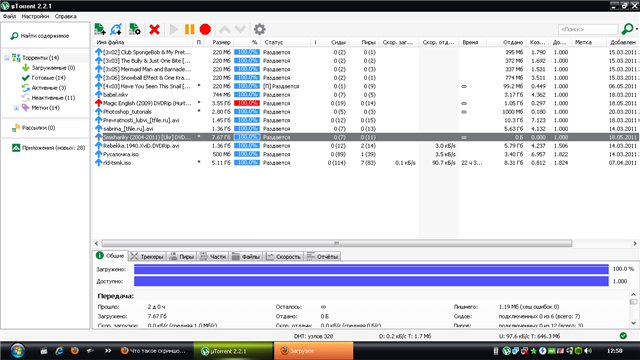
Task: Sort by the Добавлен column header
Action: (622, 42)
